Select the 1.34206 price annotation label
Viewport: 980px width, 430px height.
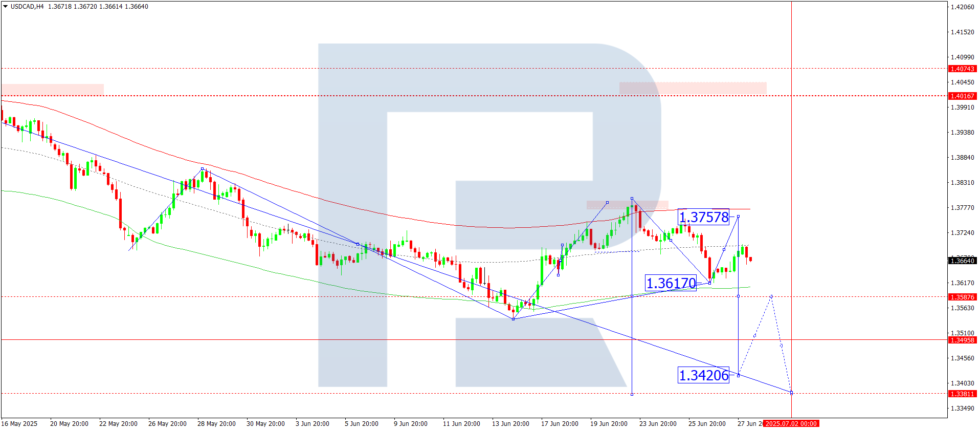[x=703, y=375]
